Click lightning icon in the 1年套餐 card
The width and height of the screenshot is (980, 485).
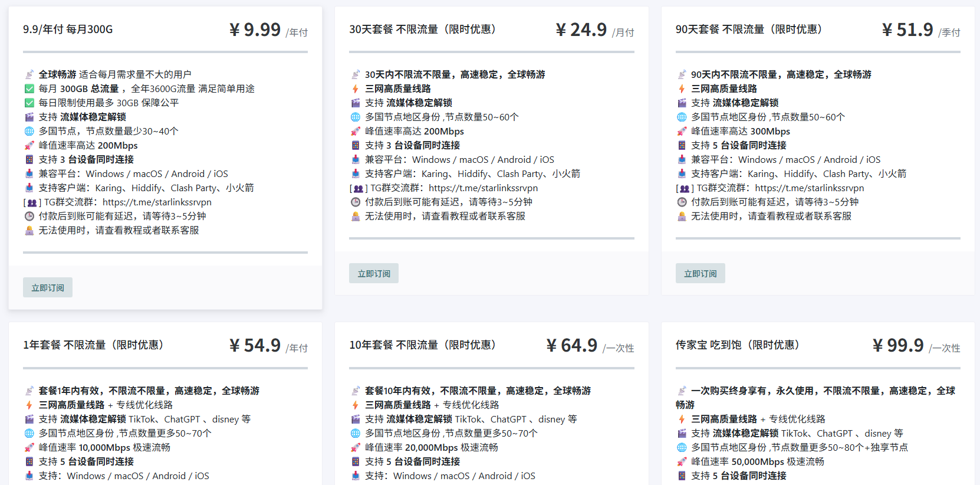29,405
